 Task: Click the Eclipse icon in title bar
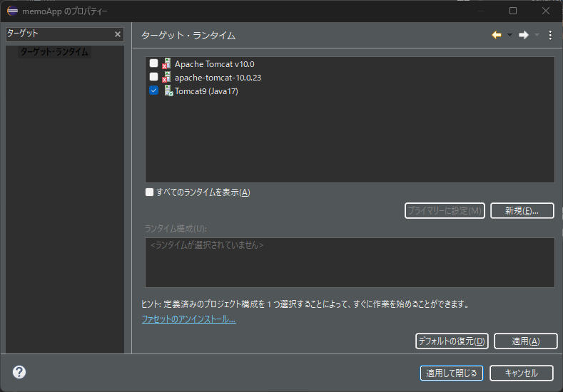(12, 11)
